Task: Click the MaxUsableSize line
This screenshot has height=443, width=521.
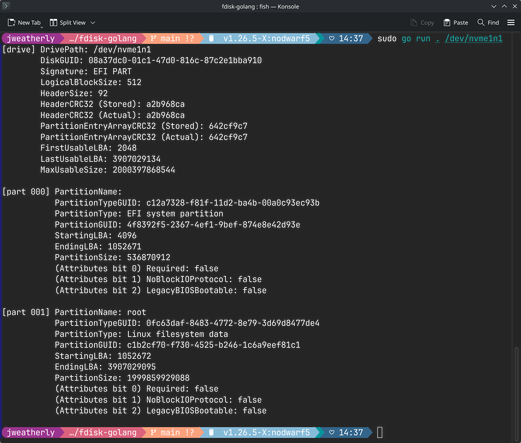Action: coord(108,170)
